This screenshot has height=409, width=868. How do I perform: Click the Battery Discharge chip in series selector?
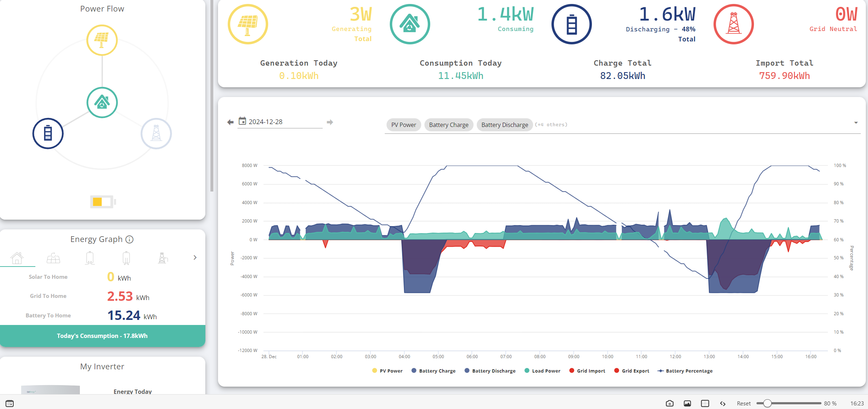point(505,125)
